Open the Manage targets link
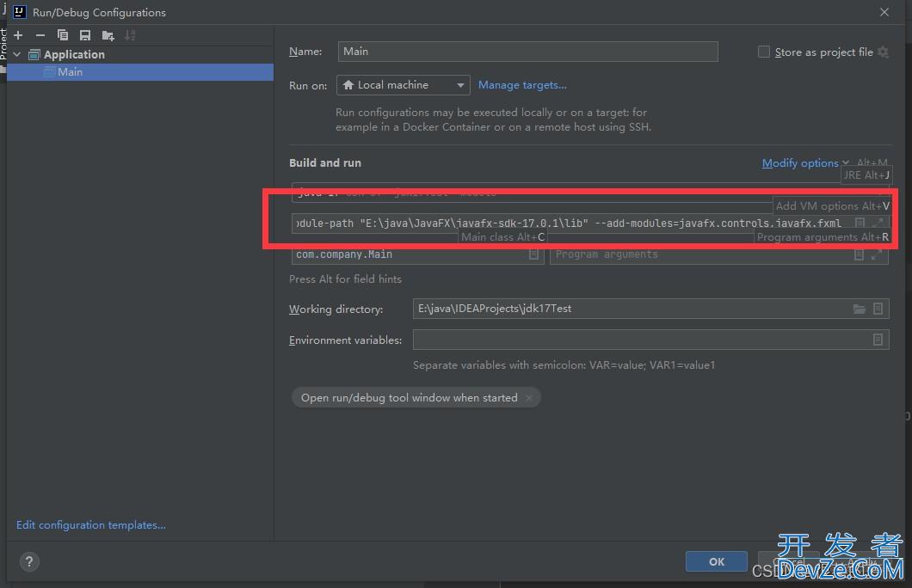This screenshot has width=912, height=588. click(522, 85)
